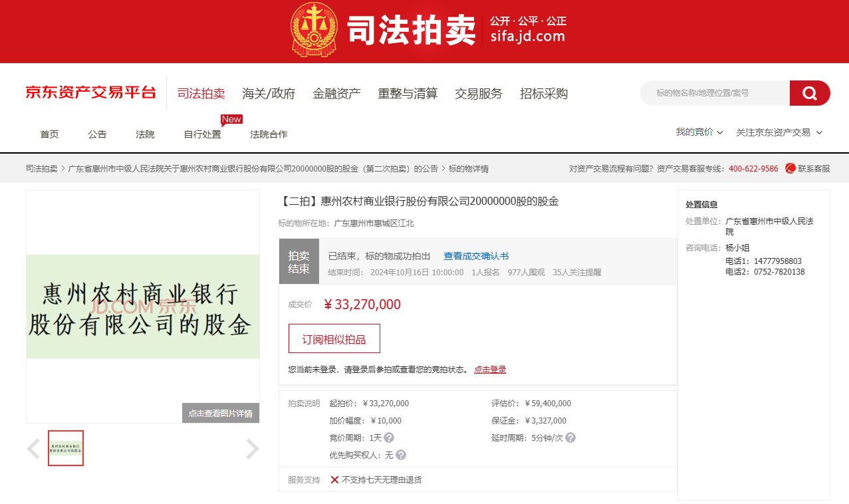849x504 pixels.
Task: Open the 交易服务 navigation tab
Action: [479, 94]
